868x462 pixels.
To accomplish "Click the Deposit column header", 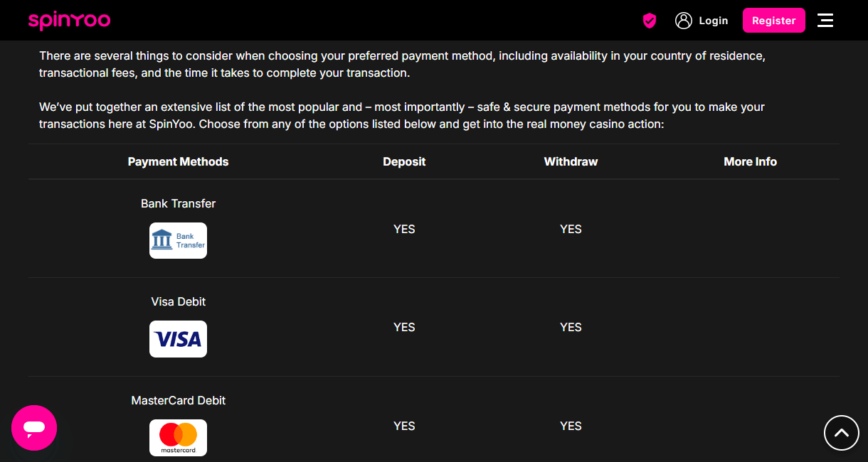I will click(x=404, y=161).
